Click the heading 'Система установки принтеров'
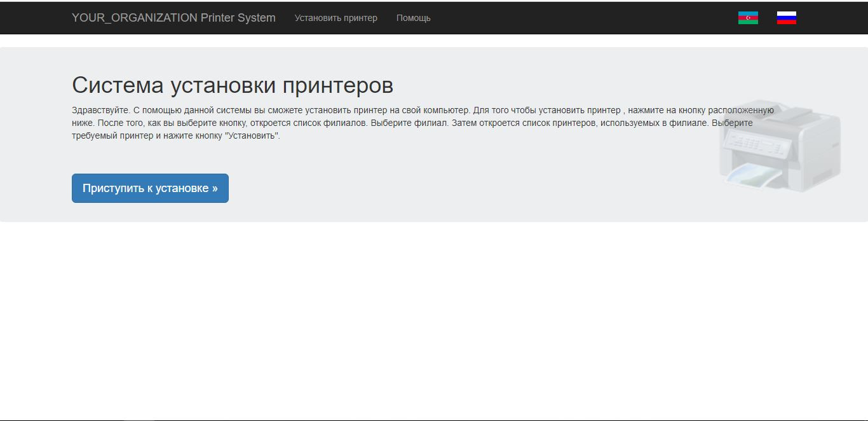The image size is (868, 421). [x=233, y=85]
